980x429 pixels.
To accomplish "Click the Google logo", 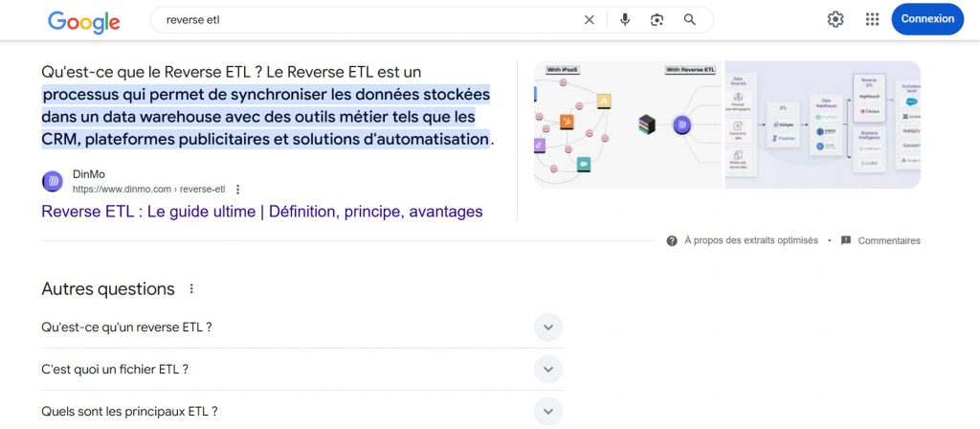I will (84, 21).
